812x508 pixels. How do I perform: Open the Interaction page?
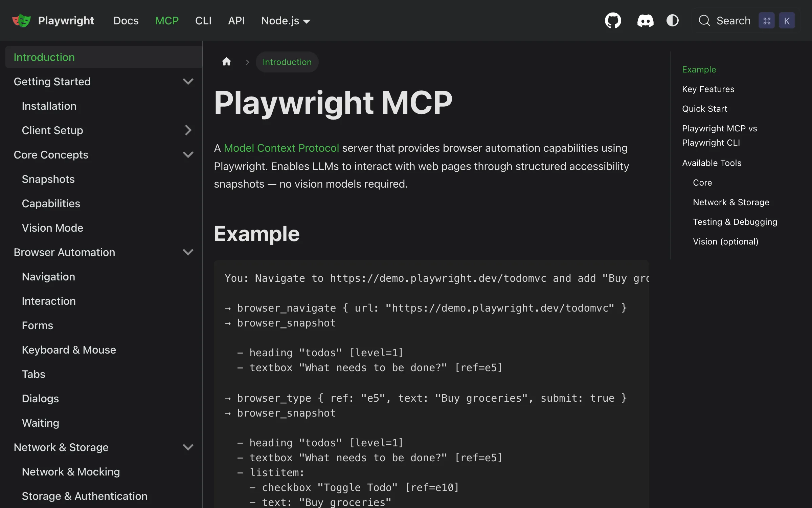coord(49,301)
